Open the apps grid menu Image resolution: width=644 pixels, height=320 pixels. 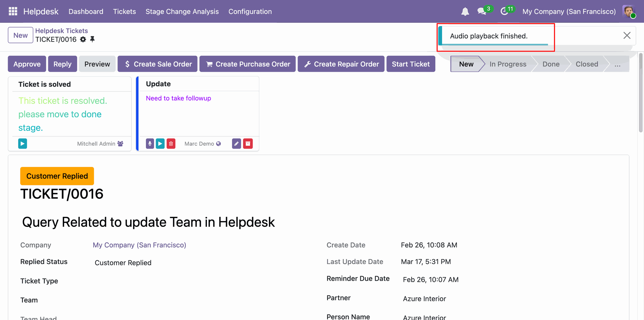point(13,11)
